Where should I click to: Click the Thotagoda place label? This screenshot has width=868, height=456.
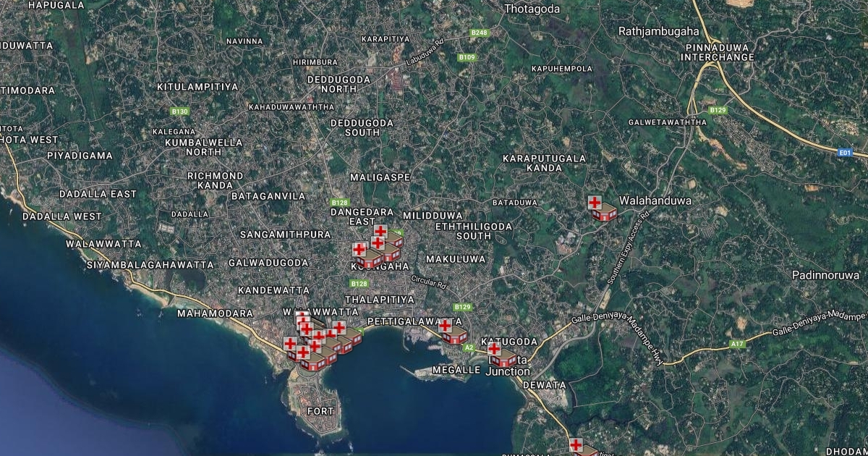532,9
